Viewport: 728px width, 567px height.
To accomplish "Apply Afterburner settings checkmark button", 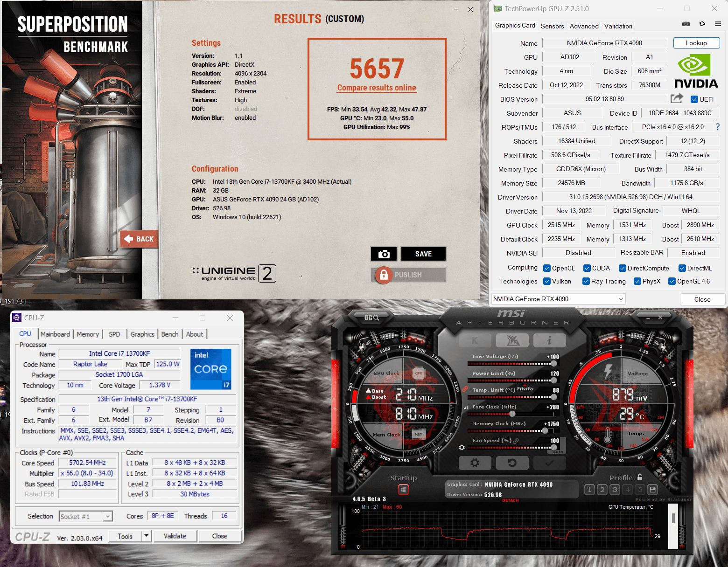I will (x=549, y=463).
